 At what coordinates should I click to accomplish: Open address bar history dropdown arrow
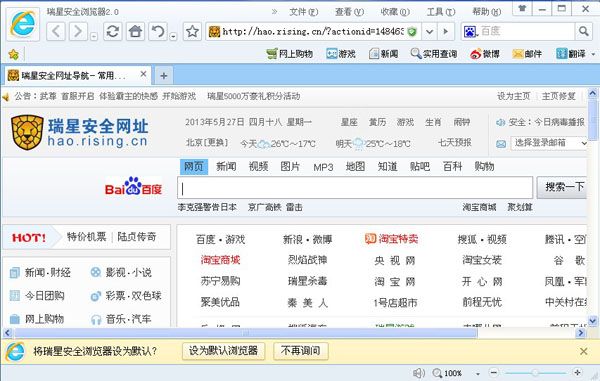pyautogui.click(x=429, y=31)
